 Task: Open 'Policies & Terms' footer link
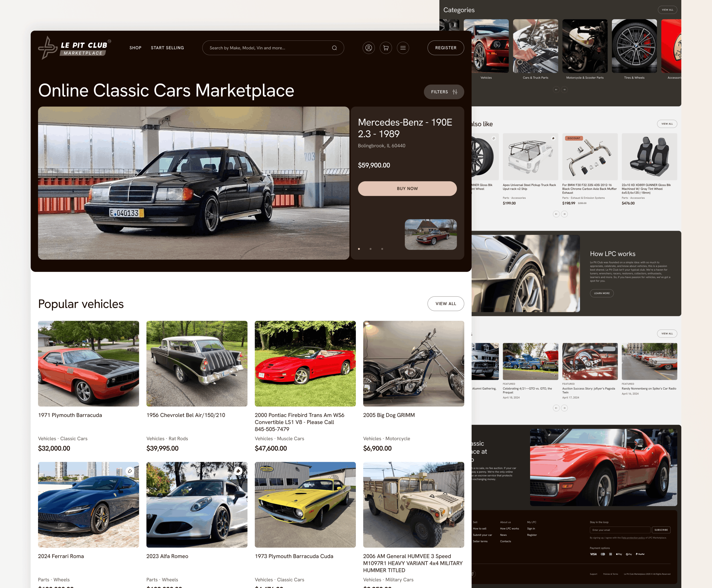point(610,574)
